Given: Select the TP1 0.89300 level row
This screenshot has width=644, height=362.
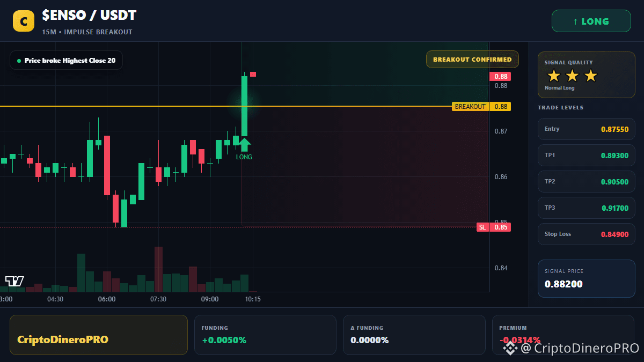Looking at the screenshot, I should pyautogui.click(x=587, y=155).
